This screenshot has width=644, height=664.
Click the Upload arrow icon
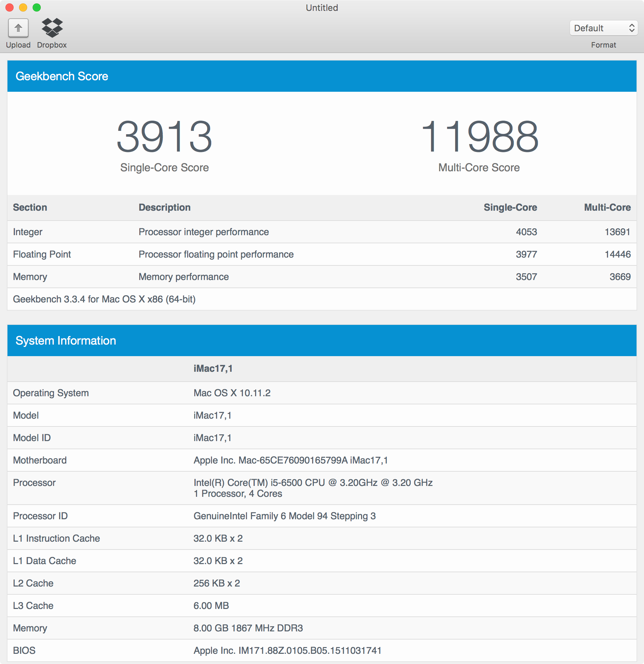click(x=18, y=28)
